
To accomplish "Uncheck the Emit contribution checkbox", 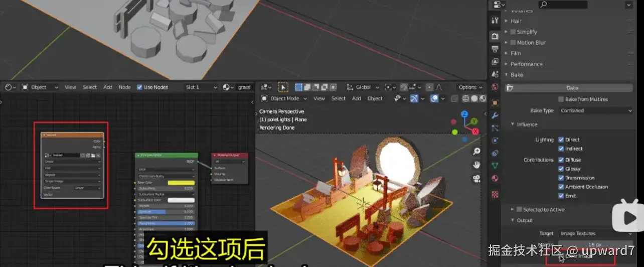I will 561,196.
